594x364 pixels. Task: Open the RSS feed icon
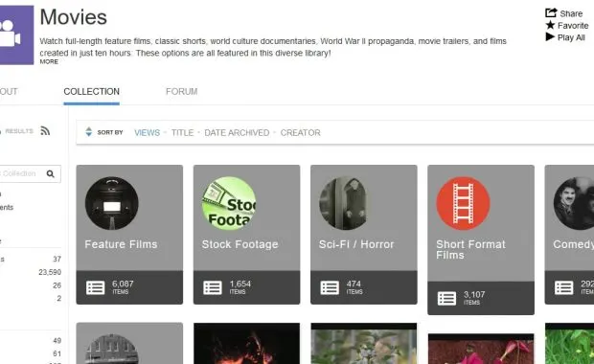tap(45, 130)
